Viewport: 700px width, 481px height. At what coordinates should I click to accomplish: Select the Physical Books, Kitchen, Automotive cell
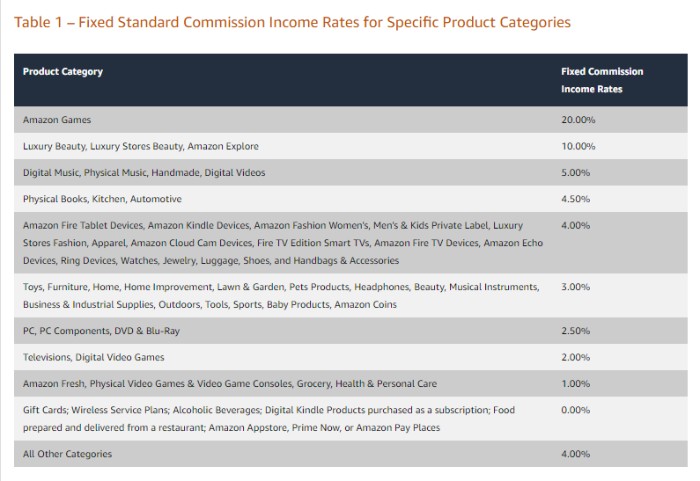(x=102, y=199)
